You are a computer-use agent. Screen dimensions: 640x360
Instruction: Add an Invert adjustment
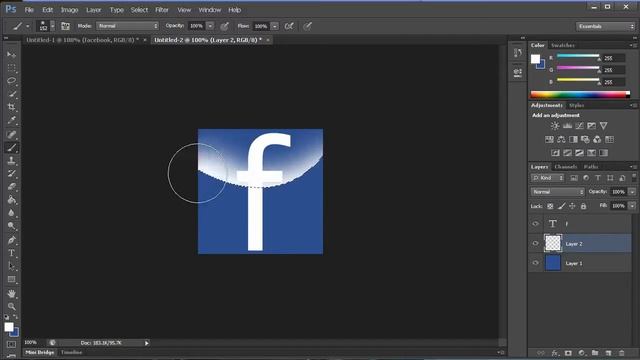(555, 153)
